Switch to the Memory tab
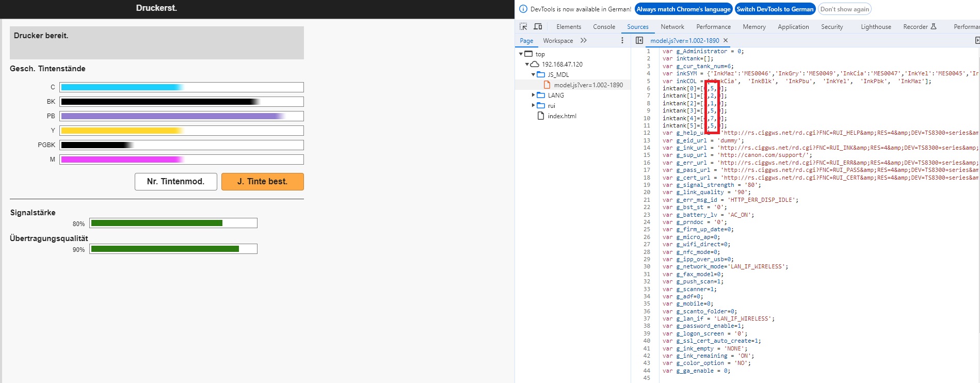 (x=754, y=26)
